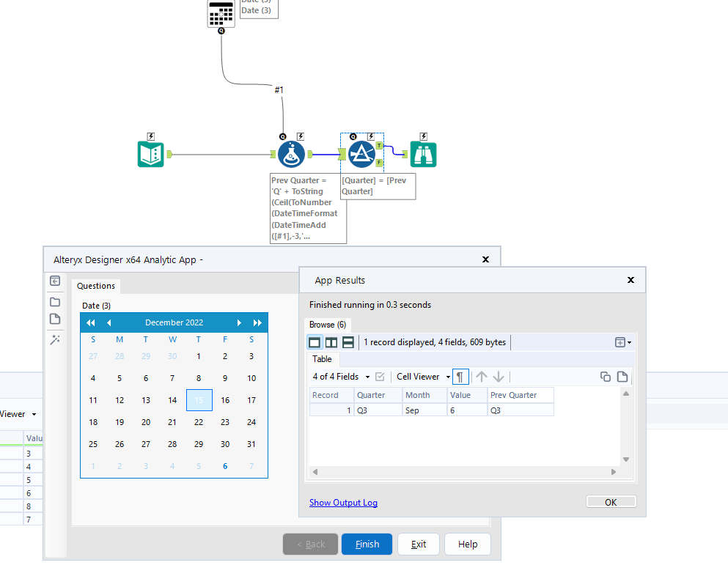Toggle the horizontal split pane layout
This screenshot has width=728, height=576.
tap(347, 341)
